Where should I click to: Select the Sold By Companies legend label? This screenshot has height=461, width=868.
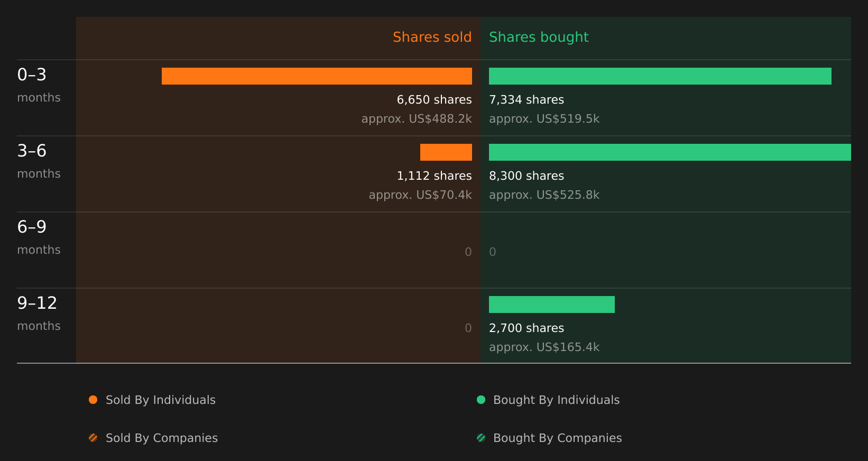pyautogui.click(x=162, y=438)
